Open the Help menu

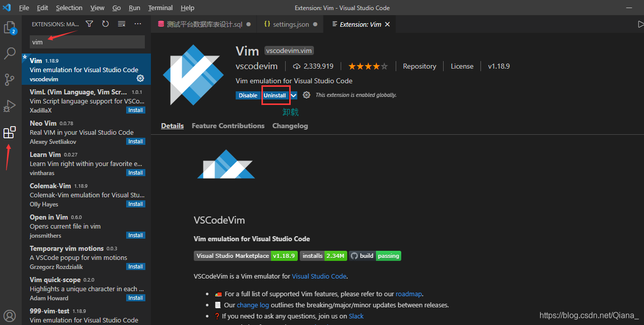pos(187,8)
